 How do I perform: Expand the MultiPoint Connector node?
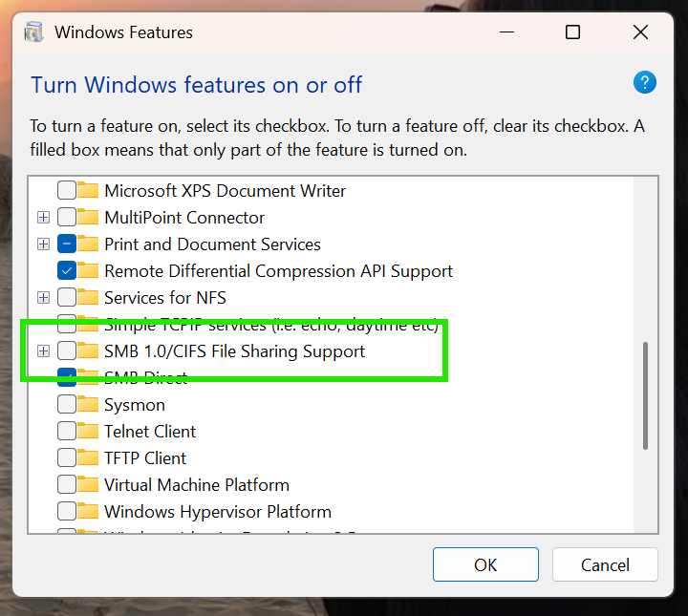(43, 217)
